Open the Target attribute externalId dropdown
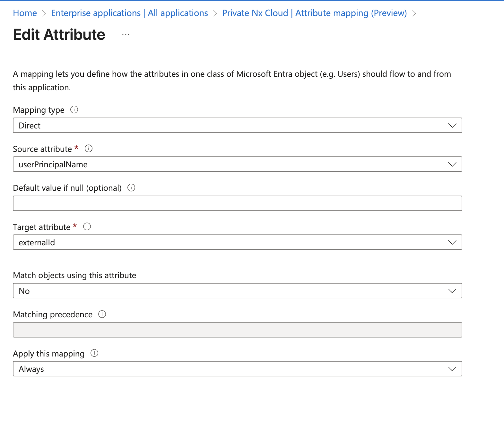The height and width of the screenshot is (422, 504). tap(238, 242)
